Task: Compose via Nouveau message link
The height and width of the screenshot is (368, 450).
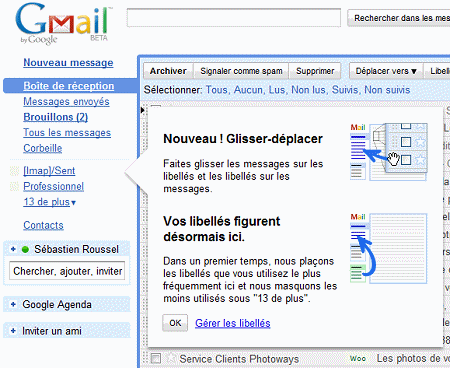Action: point(68,63)
